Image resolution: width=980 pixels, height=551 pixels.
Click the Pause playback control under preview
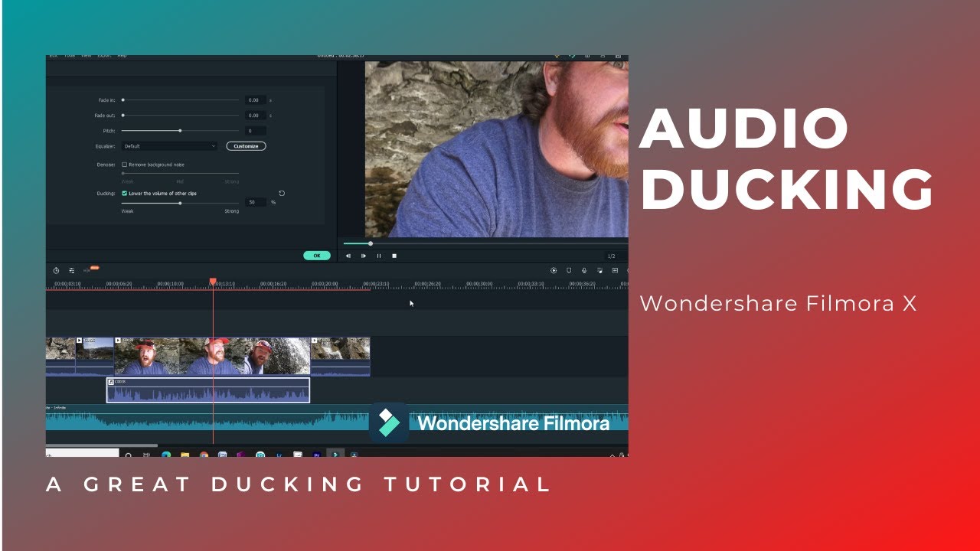379,256
